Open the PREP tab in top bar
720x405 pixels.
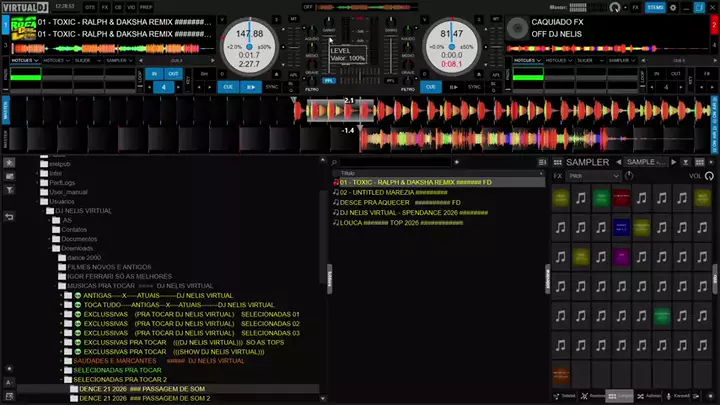tap(146, 7)
